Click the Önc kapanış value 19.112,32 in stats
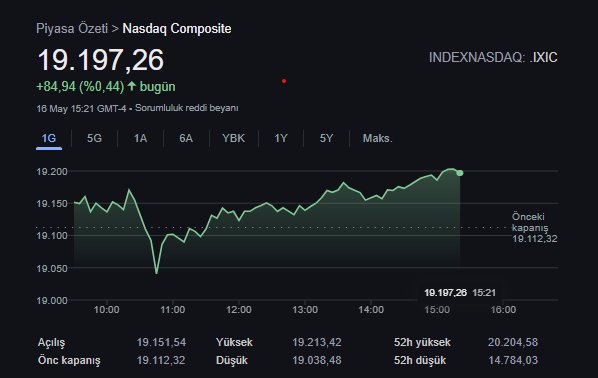The height and width of the screenshot is (378, 598). (161, 360)
